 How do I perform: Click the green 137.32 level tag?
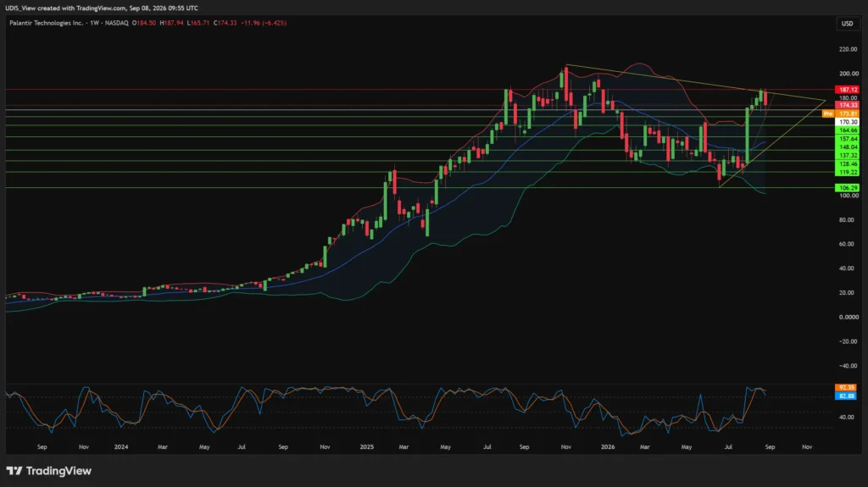point(847,156)
